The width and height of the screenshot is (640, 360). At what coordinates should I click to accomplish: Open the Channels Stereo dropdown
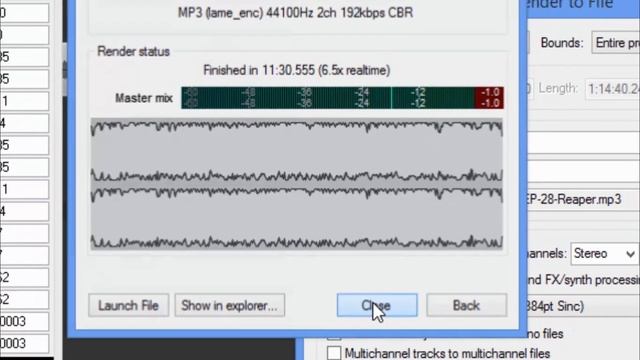[605, 254]
